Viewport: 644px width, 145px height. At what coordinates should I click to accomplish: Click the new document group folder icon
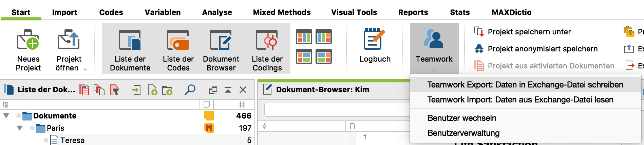(167, 90)
